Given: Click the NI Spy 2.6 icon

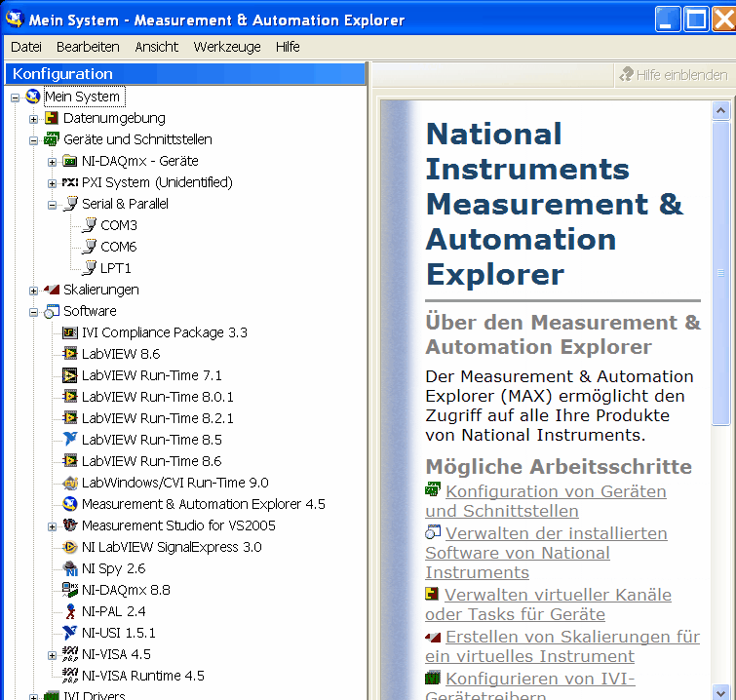Looking at the screenshot, I should point(70,568).
